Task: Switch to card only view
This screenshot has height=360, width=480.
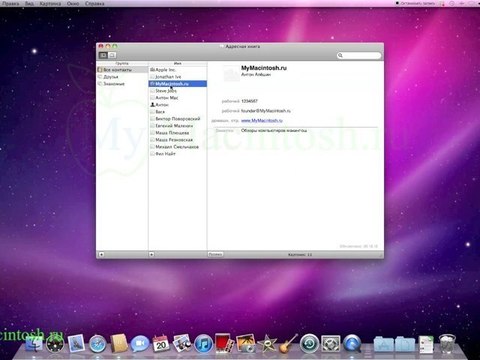Action: coord(112,55)
